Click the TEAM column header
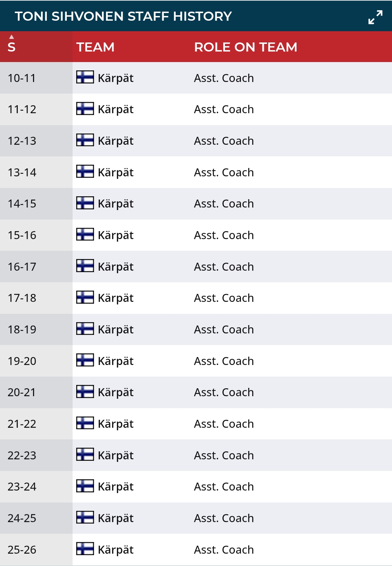Image resolution: width=392 pixels, height=566 pixels. pyautogui.click(x=95, y=47)
